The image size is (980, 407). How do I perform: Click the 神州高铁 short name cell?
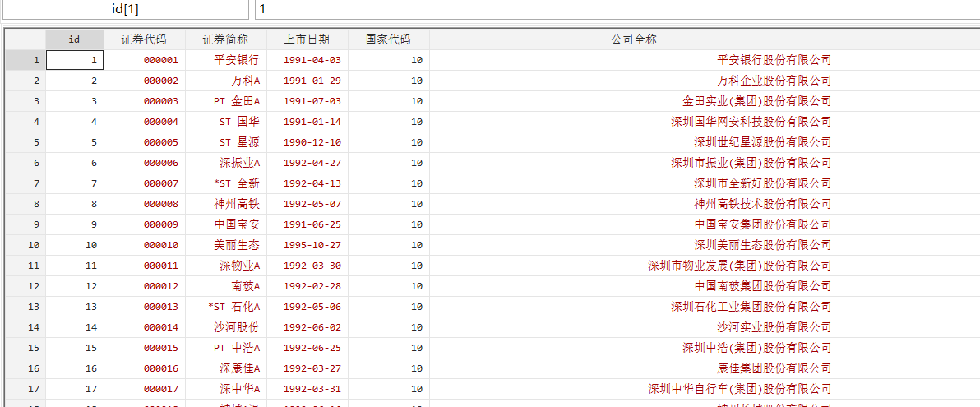(225, 204)
